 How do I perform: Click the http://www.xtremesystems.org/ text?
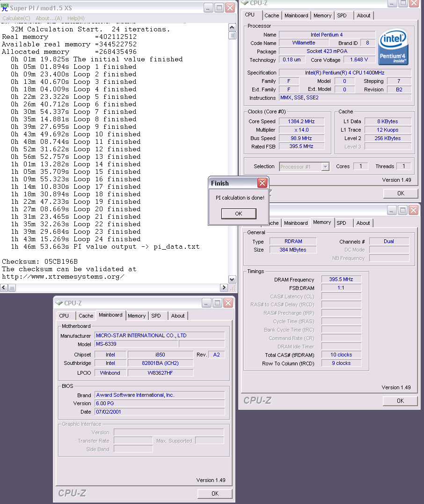[63, 277]
